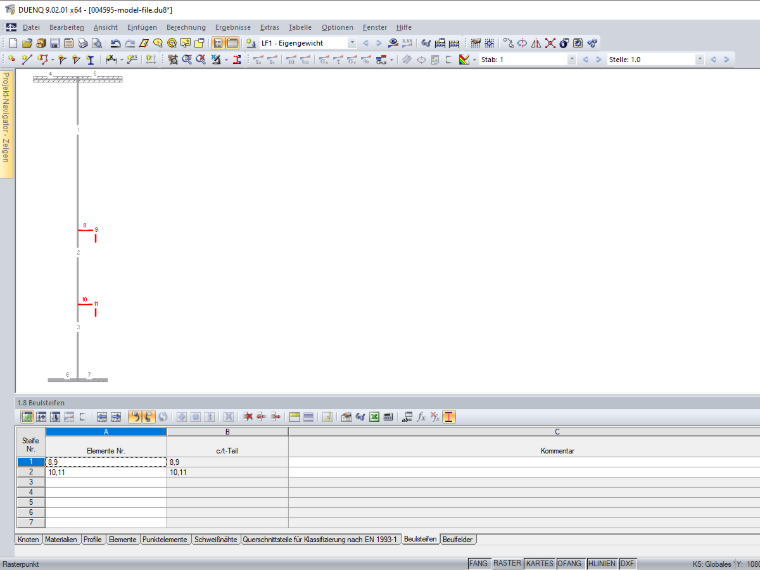Switch to the Knoten tab
Image resolution: width=760 pixels, height=570 pixels.
coord(28,539)
